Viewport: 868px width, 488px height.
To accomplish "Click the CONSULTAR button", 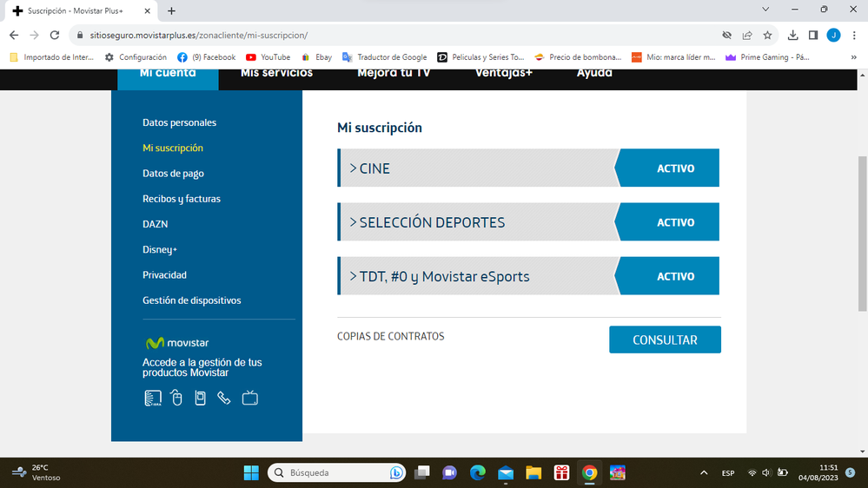I will pyautogui.click(x=665, y=340).
